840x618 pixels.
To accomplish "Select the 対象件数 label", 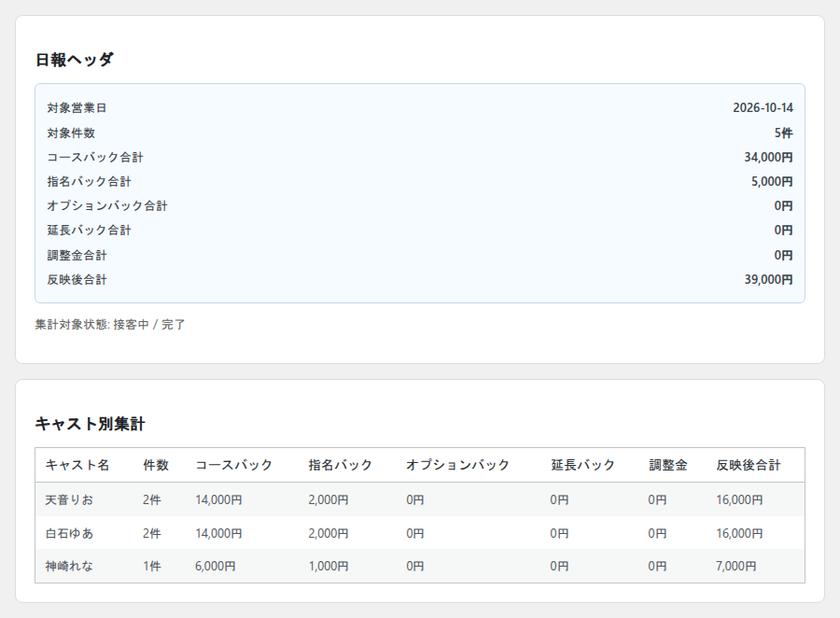I will tap(71, 133).
